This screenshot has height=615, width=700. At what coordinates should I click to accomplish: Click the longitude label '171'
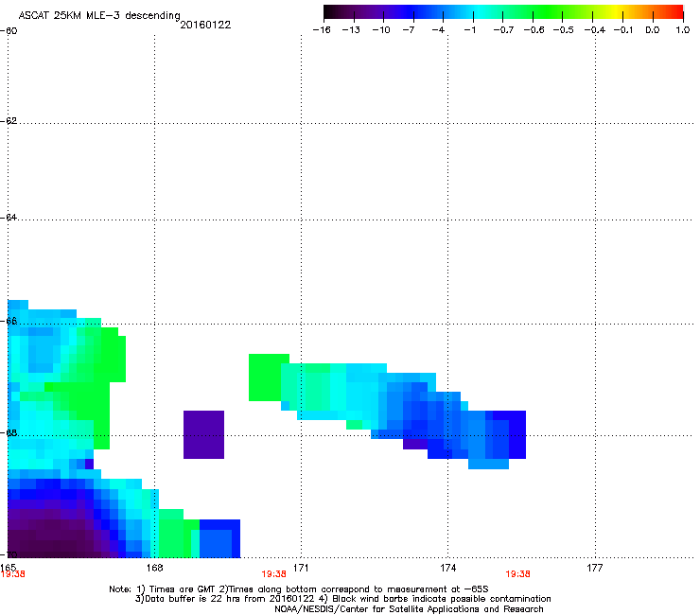pos(301,568)
